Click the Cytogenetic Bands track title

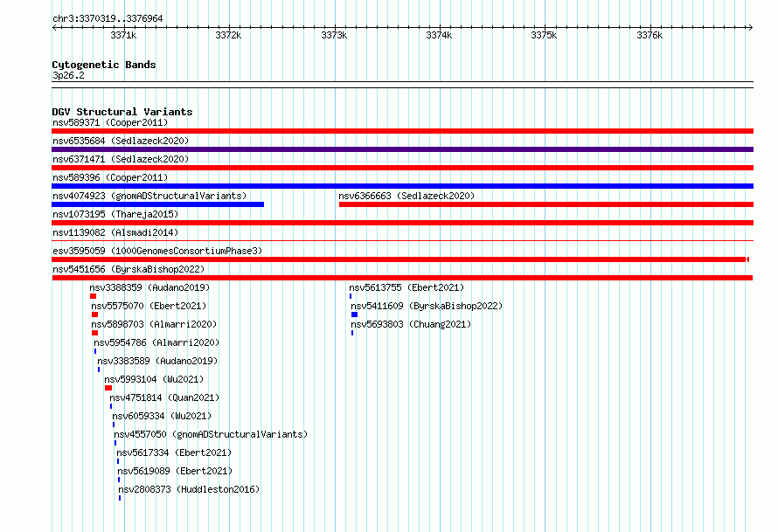click(104, 65)
